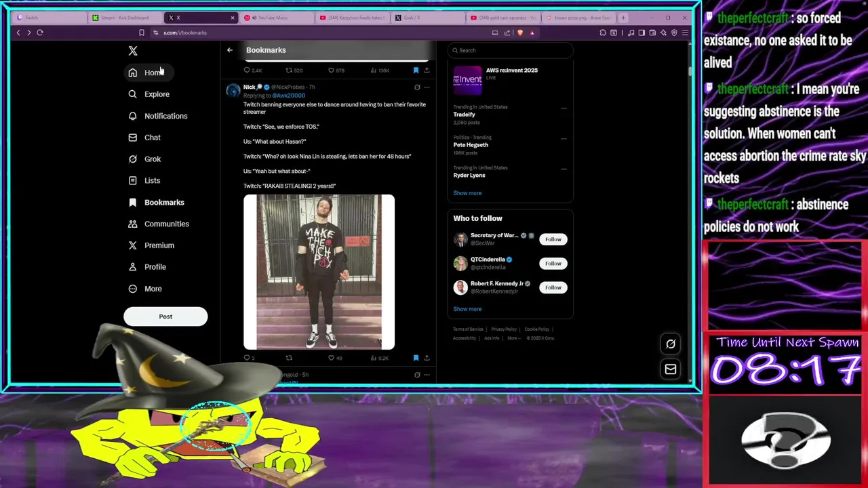868x488 pixels.
Task: Click the Post button
Action: [165, 317]
